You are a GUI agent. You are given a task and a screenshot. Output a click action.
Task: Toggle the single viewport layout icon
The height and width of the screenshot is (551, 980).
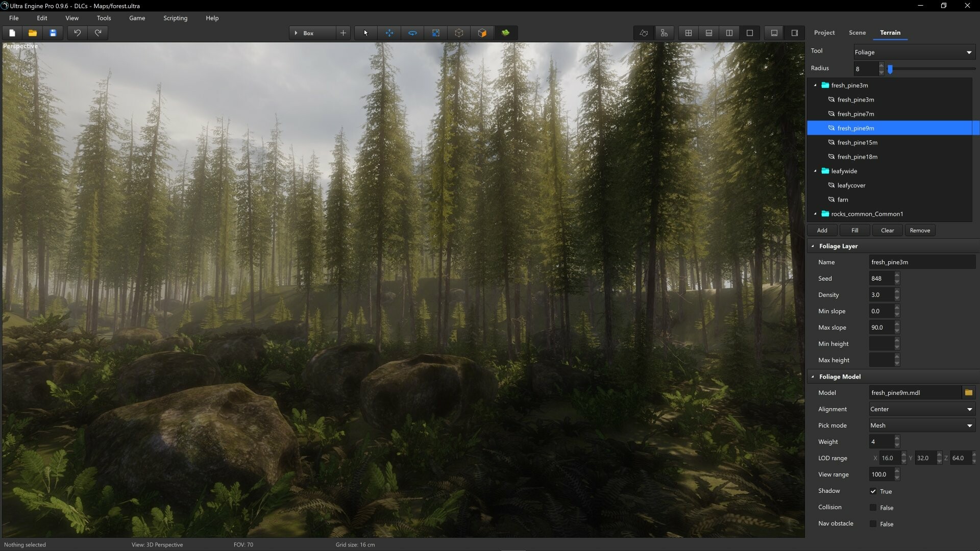(749, 33)
